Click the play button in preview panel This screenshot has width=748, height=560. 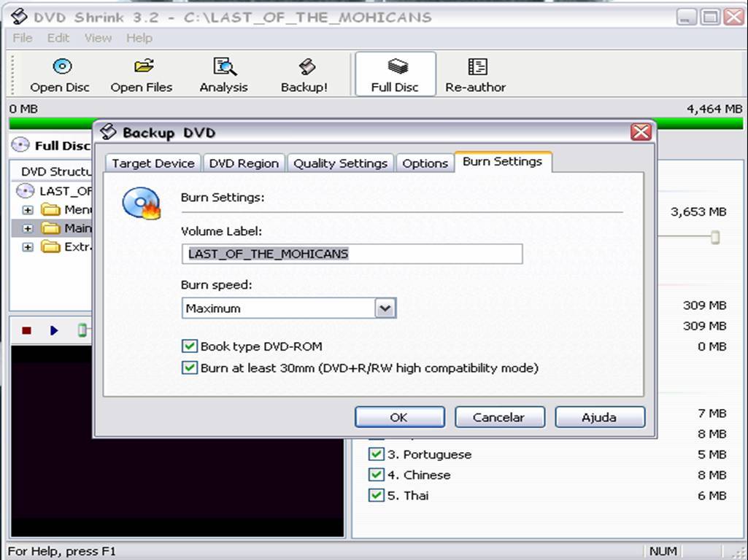click(x=54, y=330)
